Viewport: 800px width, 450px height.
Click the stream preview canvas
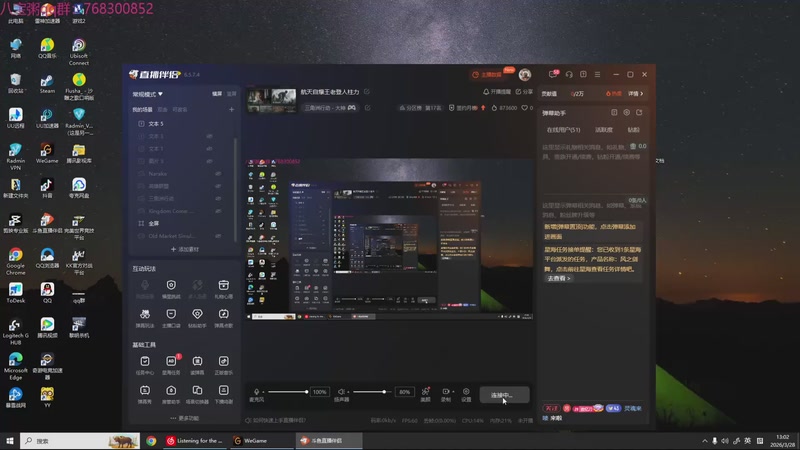(389, 239)
